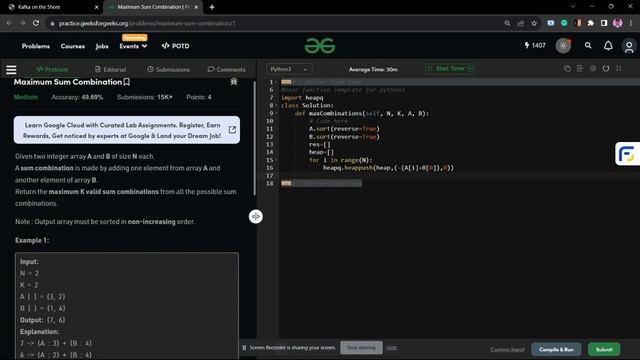640x360 pixels.
Task: Click the heapq.heappush code line
Action: coord(388,168)
